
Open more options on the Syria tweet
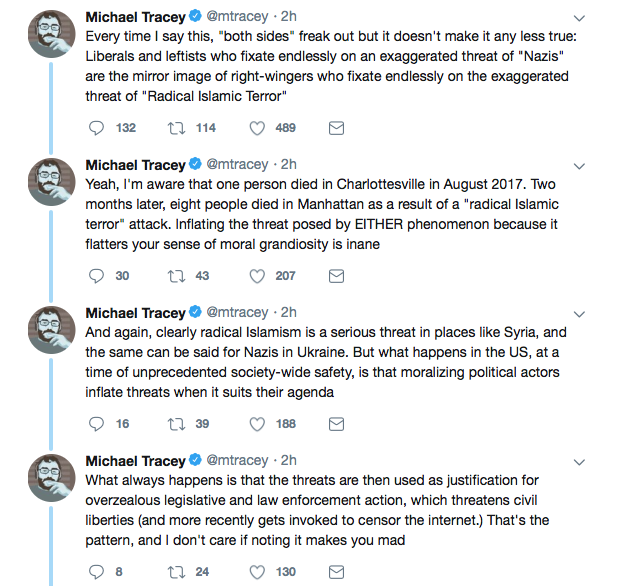(x=579, y=314)
